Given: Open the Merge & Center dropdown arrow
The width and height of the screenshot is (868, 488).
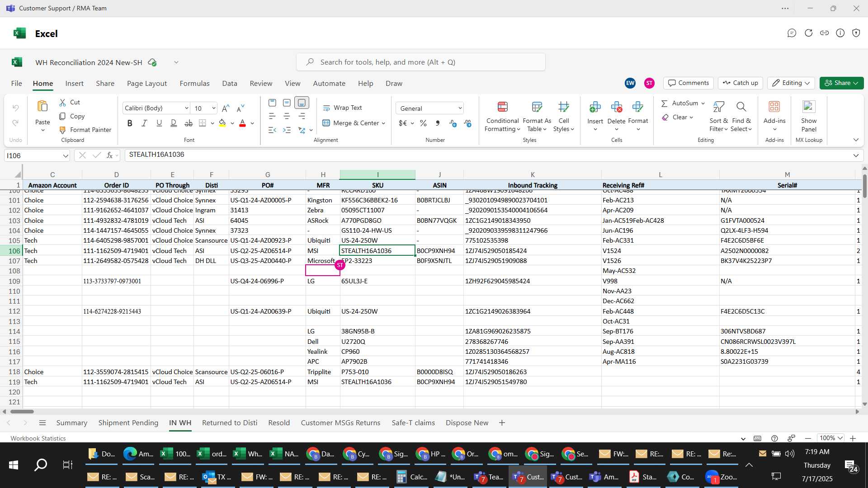Looking at the screenshot, I should (x=383, y=123).
